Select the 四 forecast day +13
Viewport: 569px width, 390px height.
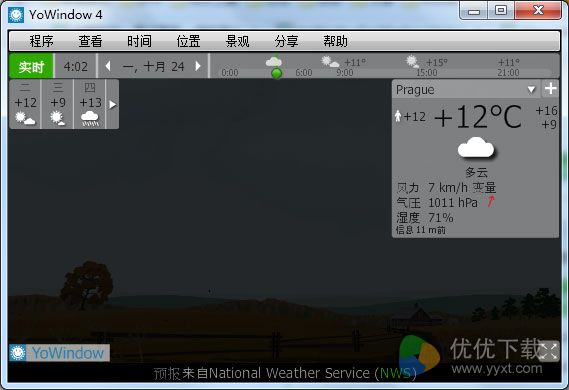click(90, 104)
